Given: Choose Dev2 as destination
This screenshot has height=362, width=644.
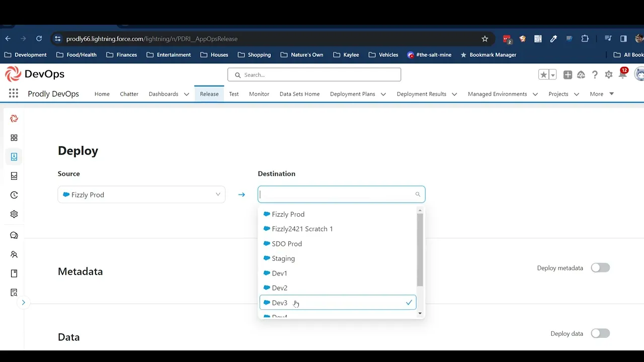Looking at the screenshot, I should pyautogui.click(x=338, y=288).
